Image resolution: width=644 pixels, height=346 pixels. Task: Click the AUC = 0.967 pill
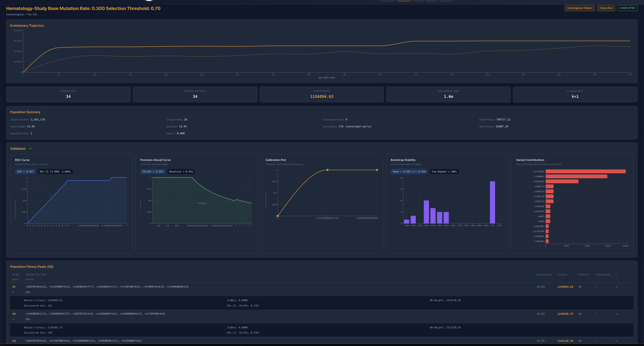(x=25, y=171)
